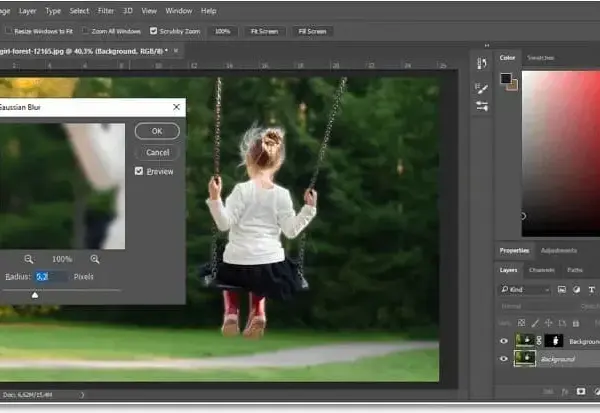The image size is (600, 413).
Task: Open the Type menu
Action: pos(53,11)
